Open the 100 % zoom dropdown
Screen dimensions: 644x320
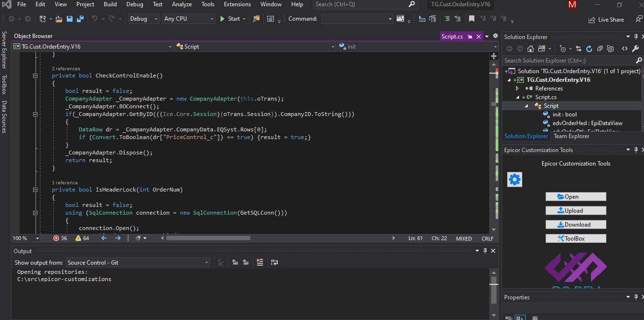click(26, 238)
